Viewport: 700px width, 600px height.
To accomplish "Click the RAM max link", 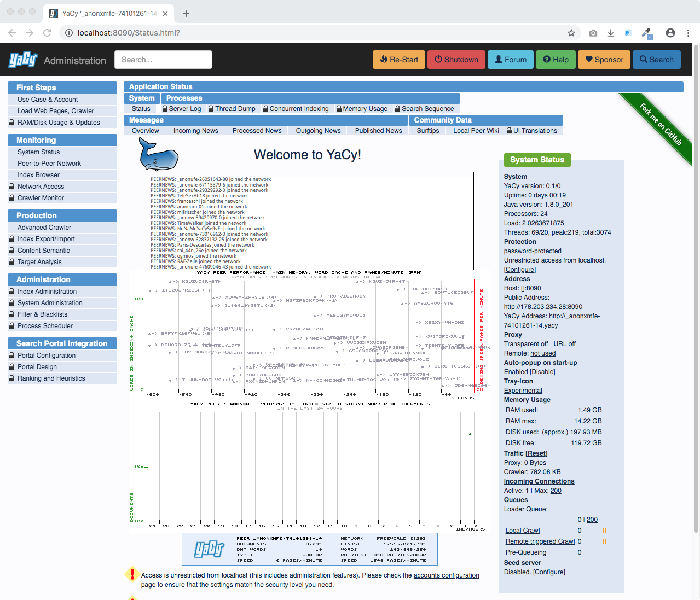I will point(521,421).
